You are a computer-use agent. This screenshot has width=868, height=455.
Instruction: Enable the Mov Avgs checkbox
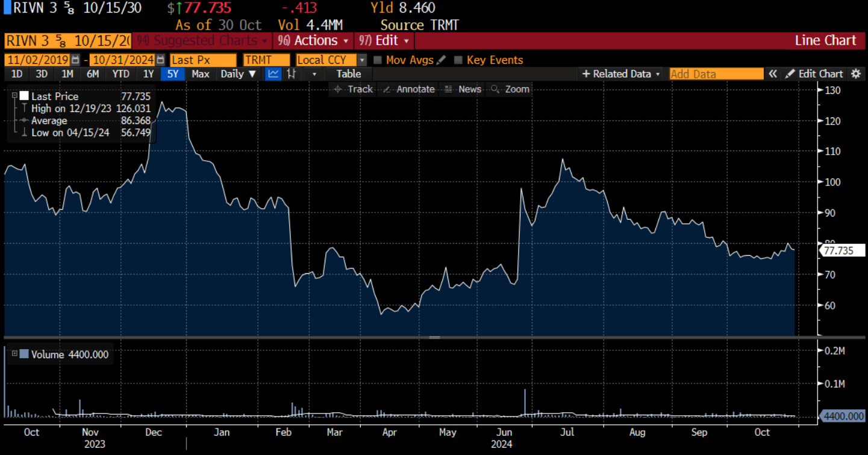378,60
